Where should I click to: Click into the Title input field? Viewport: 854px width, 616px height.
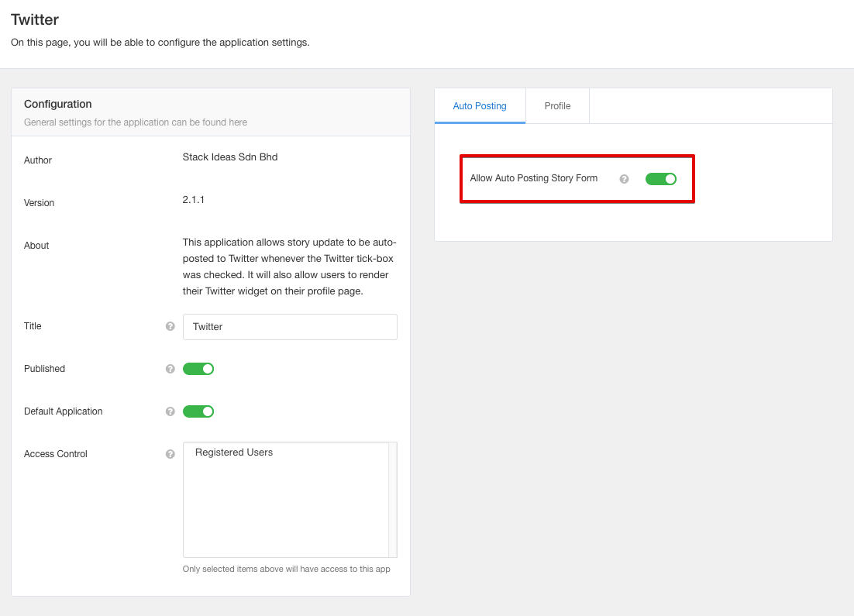[x=290, y=327]
